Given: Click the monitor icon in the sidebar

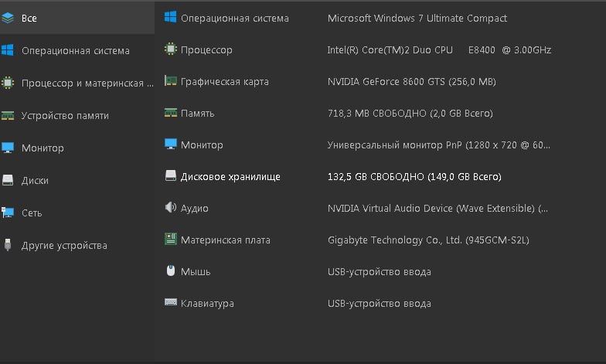Looking at the screenshot, I should (x=8, y=148).
